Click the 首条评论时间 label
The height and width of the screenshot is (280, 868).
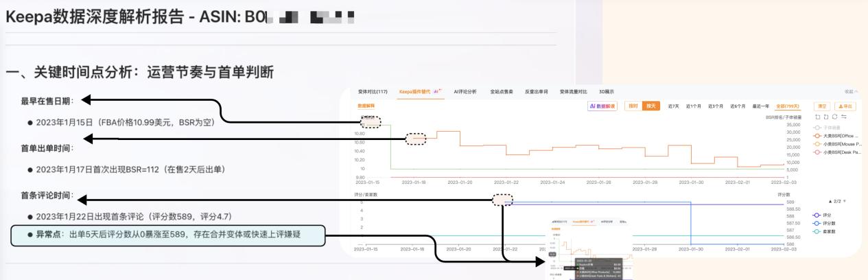click(x=48, y=196)
